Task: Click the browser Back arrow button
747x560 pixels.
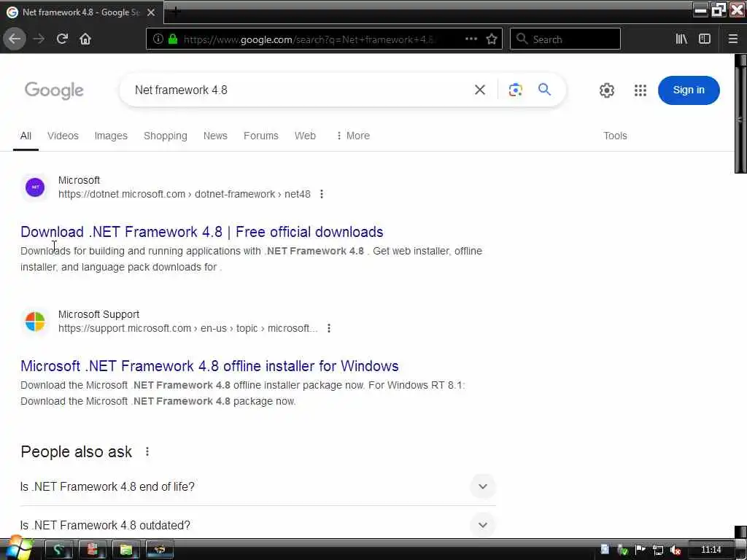Action: (x=15, y=39)
